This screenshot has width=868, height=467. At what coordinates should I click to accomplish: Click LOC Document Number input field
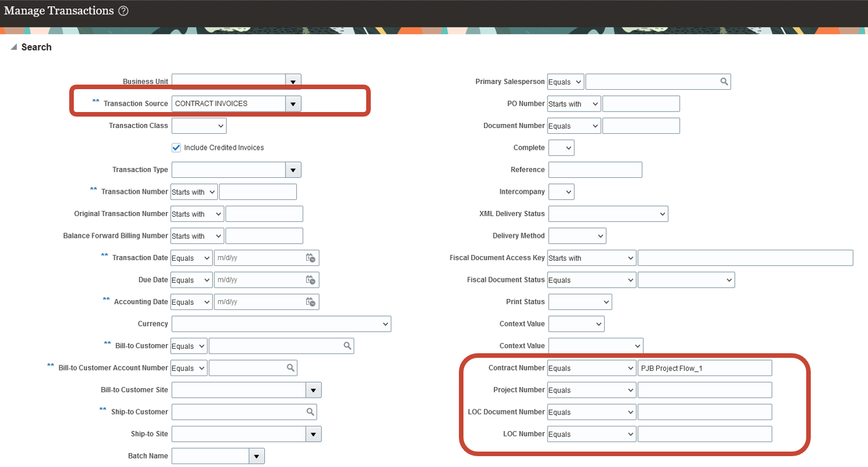705,412
